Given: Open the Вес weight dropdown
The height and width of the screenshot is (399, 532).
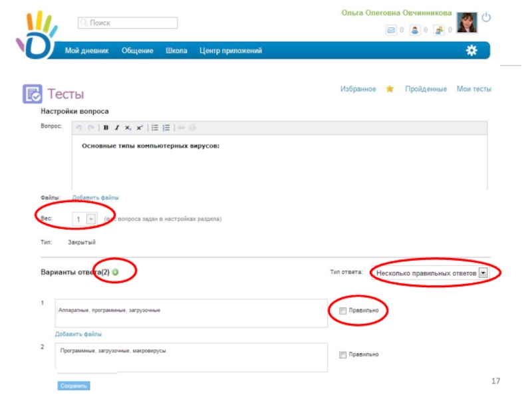Looking at the screenshot, I should (91, 219).
